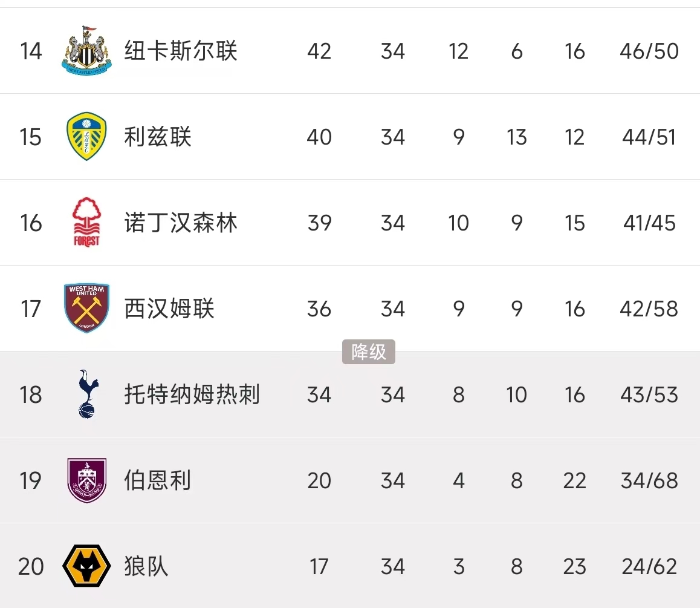
Task: Click rank number 14
Action: click(x=31, y=51)
